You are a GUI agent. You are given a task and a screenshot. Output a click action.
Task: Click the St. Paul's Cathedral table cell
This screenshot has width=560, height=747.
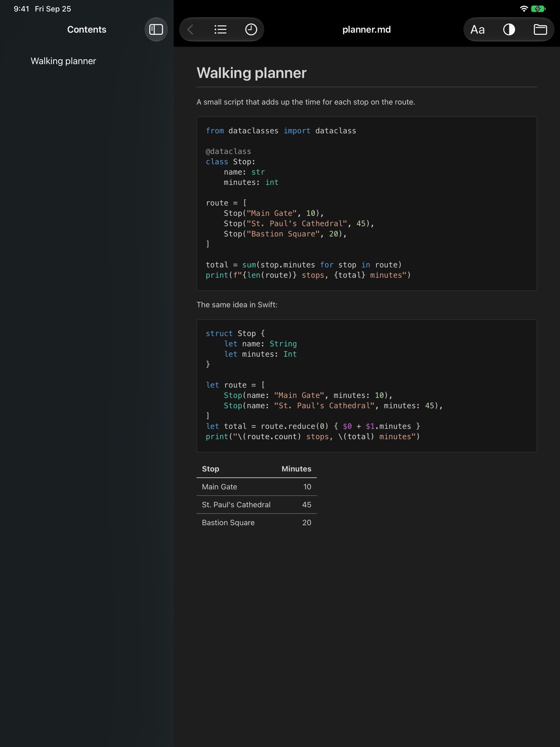pos(236,505)
